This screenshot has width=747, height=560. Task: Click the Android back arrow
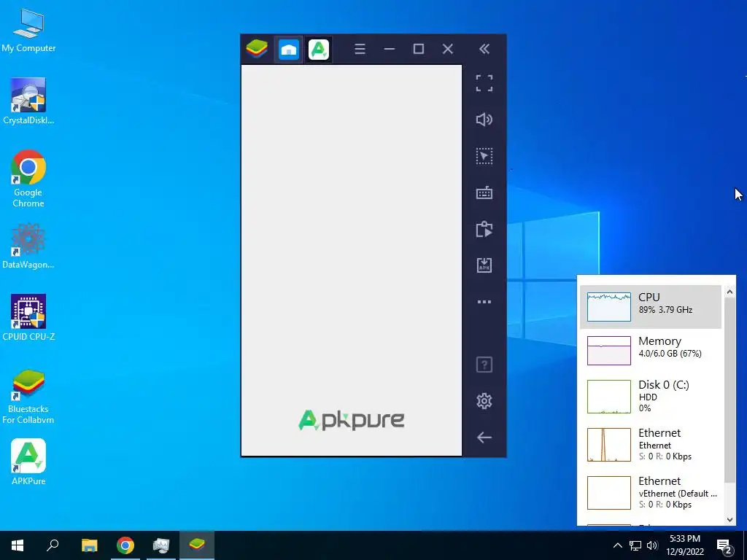click(x=484, y=437)
